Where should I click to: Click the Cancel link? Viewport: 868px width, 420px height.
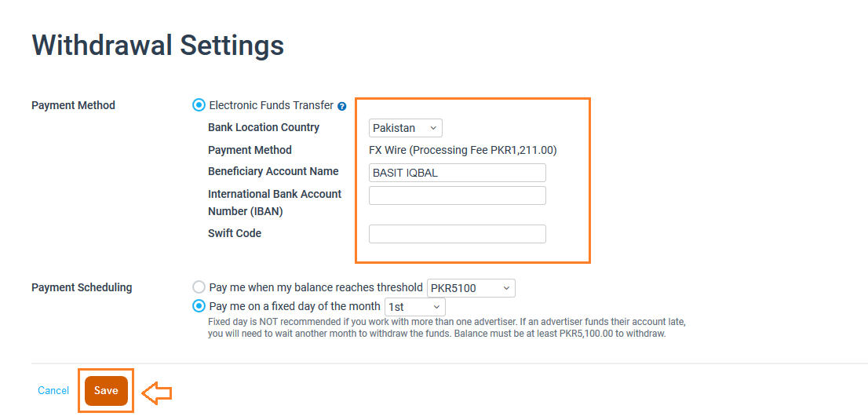point(53,391)
